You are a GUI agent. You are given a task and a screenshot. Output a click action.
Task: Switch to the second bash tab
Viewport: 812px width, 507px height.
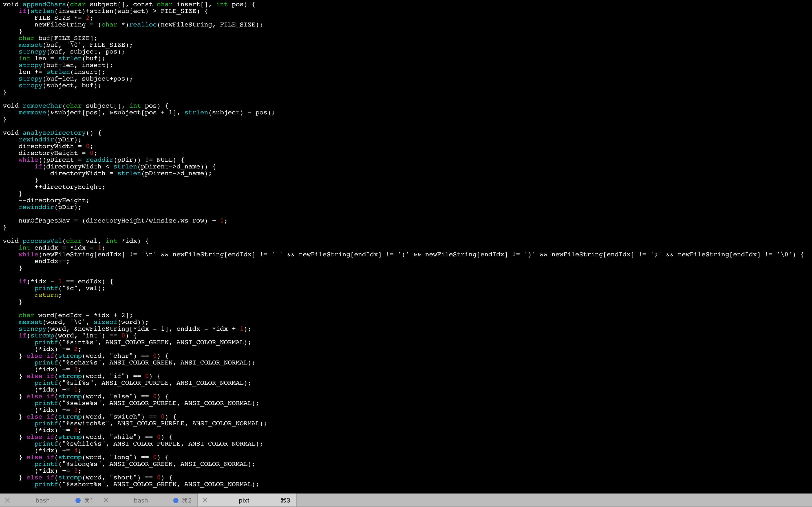[141, 500]
